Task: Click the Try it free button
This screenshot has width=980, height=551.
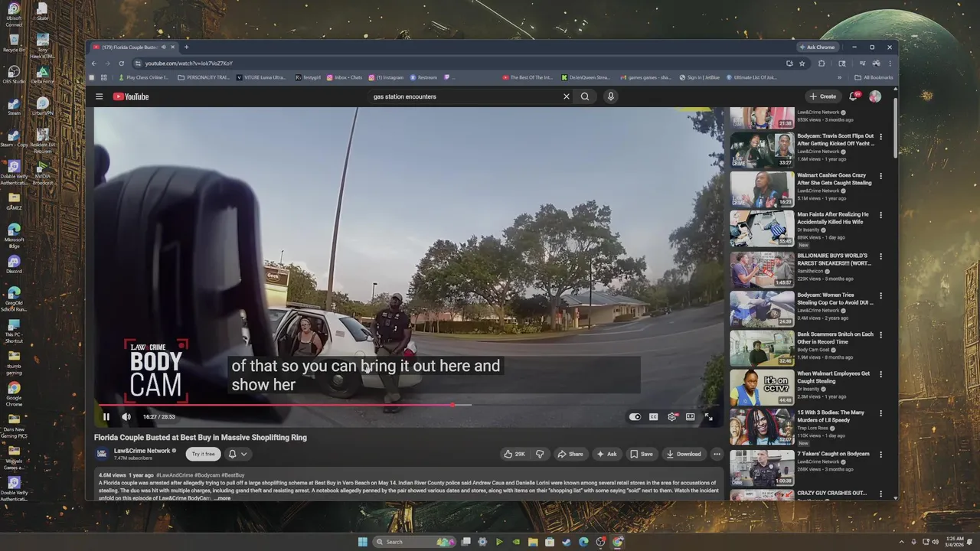Action: pos(204,454)
